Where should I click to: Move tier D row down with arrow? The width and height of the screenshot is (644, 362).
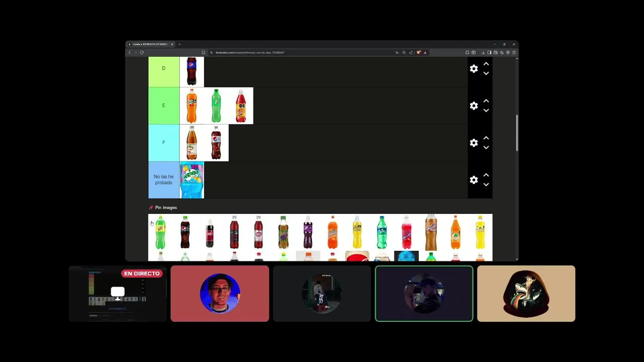[486, 73]
